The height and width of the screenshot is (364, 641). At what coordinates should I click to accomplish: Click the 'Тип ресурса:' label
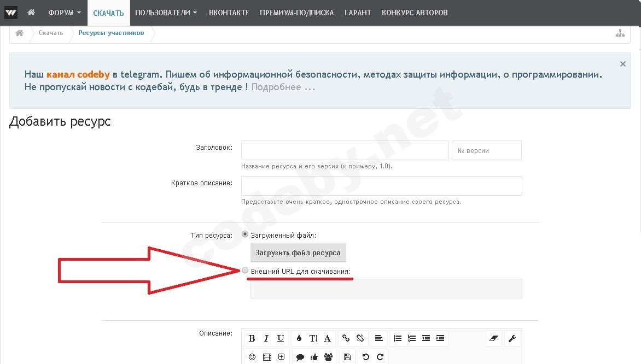tap(211, 236)
